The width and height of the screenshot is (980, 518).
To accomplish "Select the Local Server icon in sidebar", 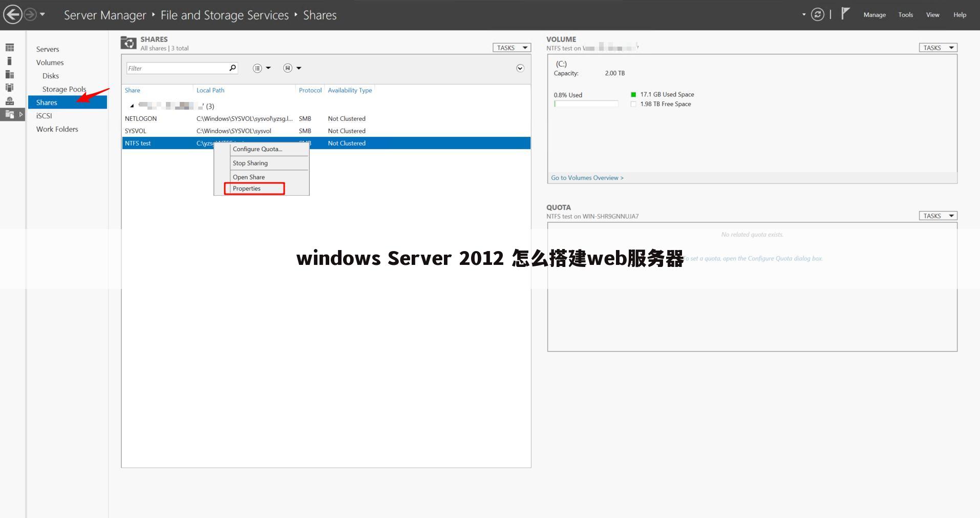I will (9, 60).
